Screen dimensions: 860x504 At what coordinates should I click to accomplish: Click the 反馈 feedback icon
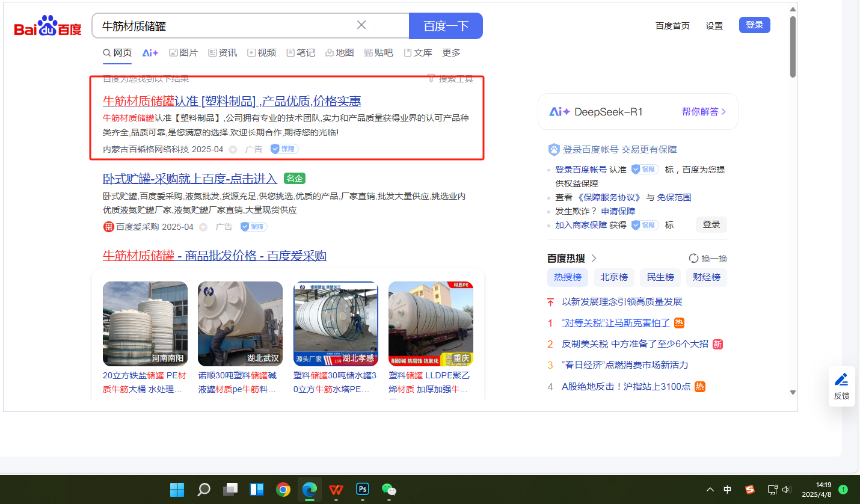point(841,386)
